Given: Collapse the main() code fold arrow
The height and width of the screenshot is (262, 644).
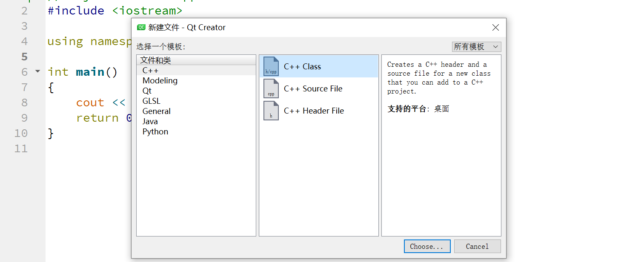Looking at the screenshot, I should [x=37, y=71].
